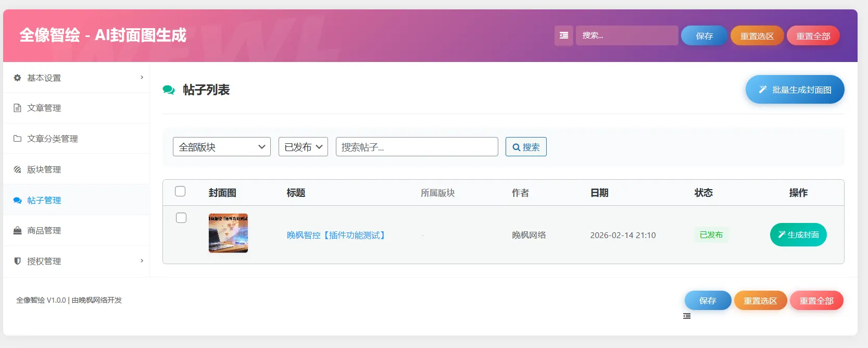
Task: Click the footer 重置全部 button
Action: 816,301
